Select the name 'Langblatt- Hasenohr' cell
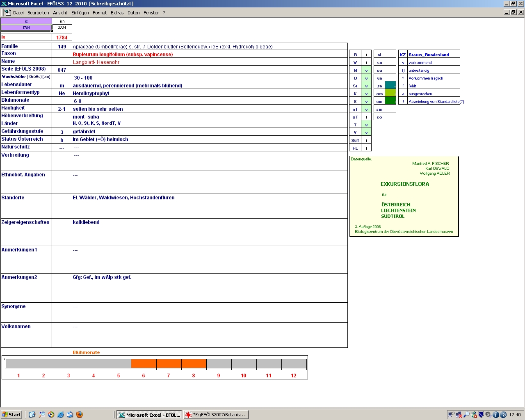The width and height of the screenshot is (525, 420). [210, 62]
